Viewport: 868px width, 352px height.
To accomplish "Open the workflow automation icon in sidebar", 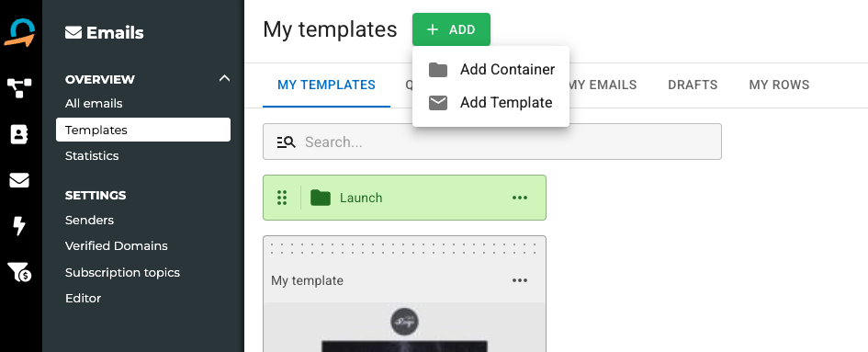I will point(19,87).
